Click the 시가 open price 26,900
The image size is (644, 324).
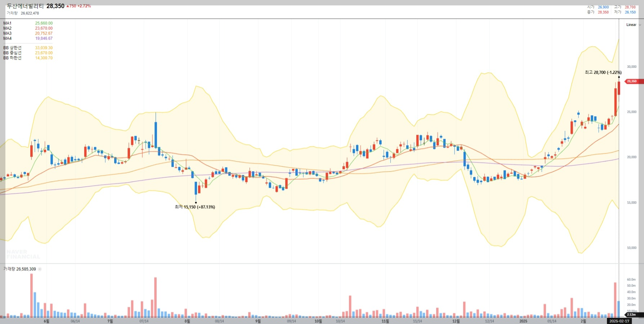[603, 7]
